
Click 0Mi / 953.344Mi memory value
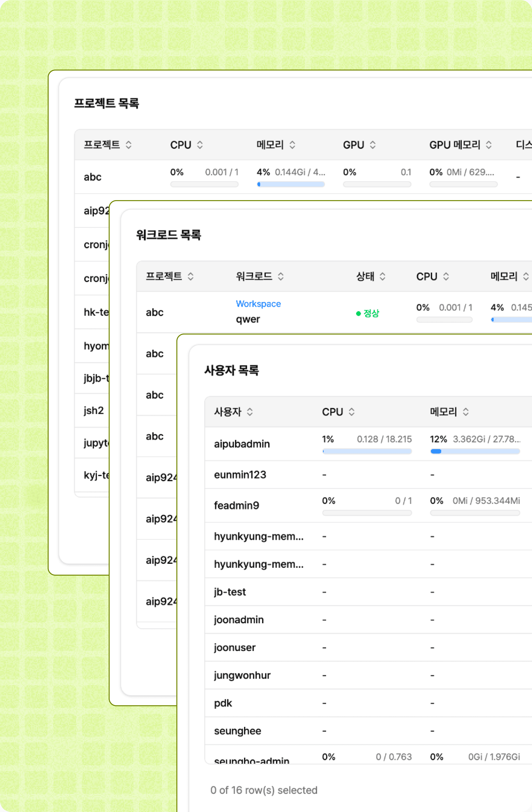(486, 501)
